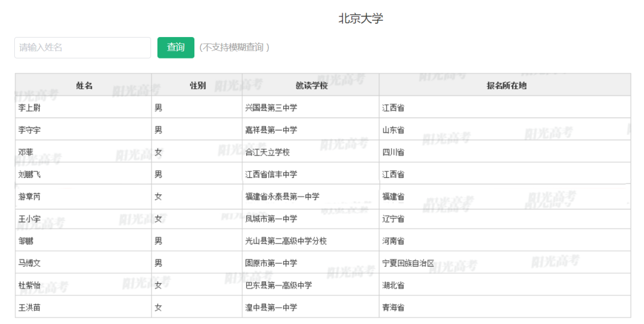Click 山东省 in the 李守宇 row
The height and width of the screenshot is (324, 644).
(393, 130)
